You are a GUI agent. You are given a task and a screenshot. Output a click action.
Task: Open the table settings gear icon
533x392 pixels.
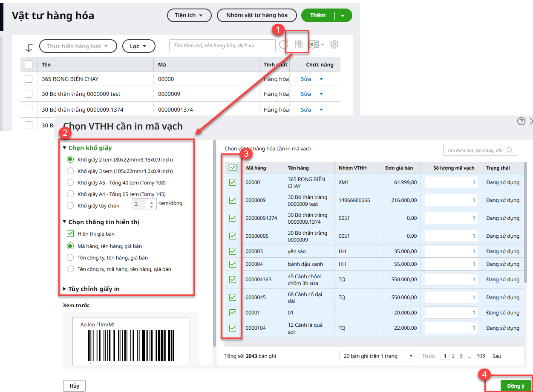tap(334, 44)
